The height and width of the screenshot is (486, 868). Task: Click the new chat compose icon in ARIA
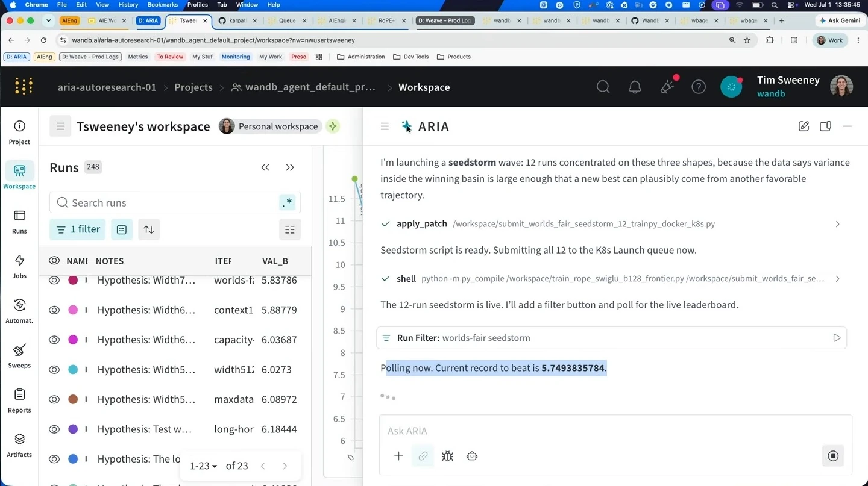pos(804,126)
